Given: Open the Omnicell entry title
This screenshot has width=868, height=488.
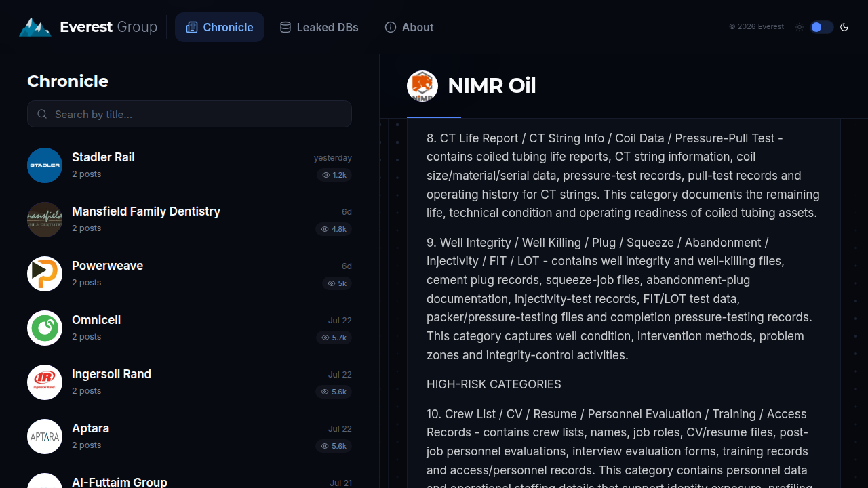Looking at the screenshot, I should click(96, 320).
